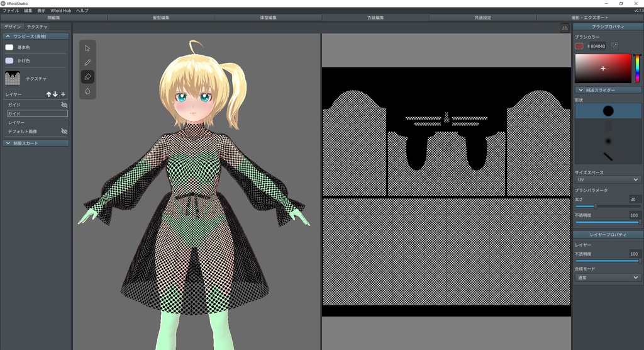Image resolution: width=644 pixels, height=350 pixels.
Task: Toggle the mirror symmetry icon above canvas
Action: point(564,28)
